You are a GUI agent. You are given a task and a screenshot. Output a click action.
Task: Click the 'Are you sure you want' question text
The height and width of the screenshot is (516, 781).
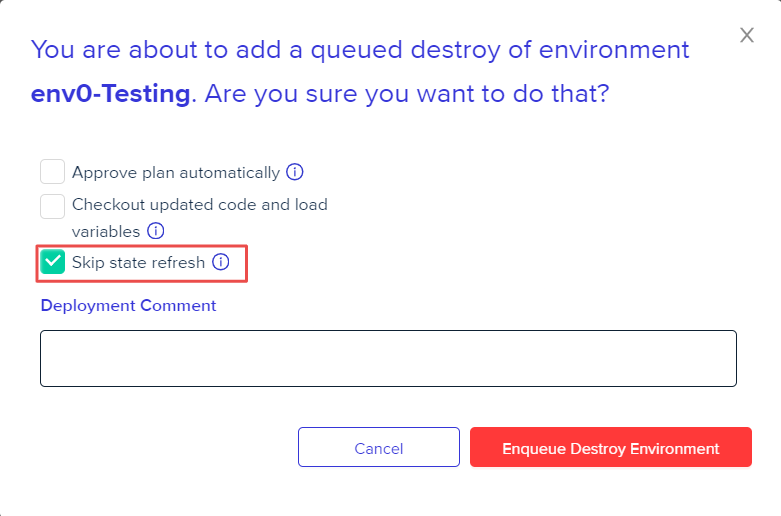coord(400,95)
